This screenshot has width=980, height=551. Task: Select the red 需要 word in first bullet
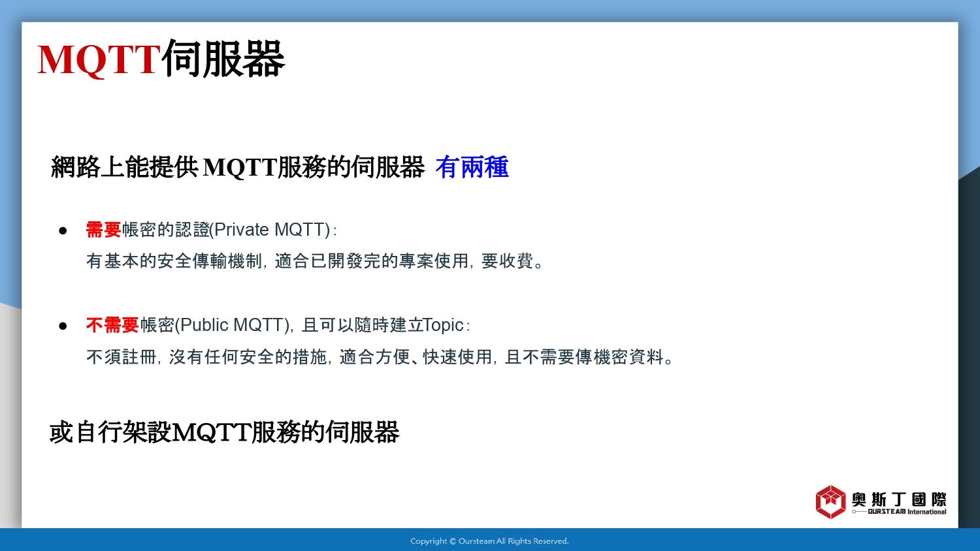pos(104,230)
